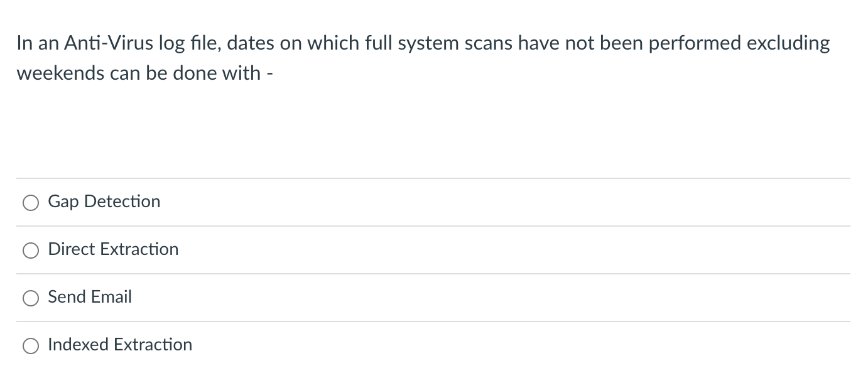The image size is (868, 378).
Task: Click the 'Send Email' answer label
Action: (90, 296)
